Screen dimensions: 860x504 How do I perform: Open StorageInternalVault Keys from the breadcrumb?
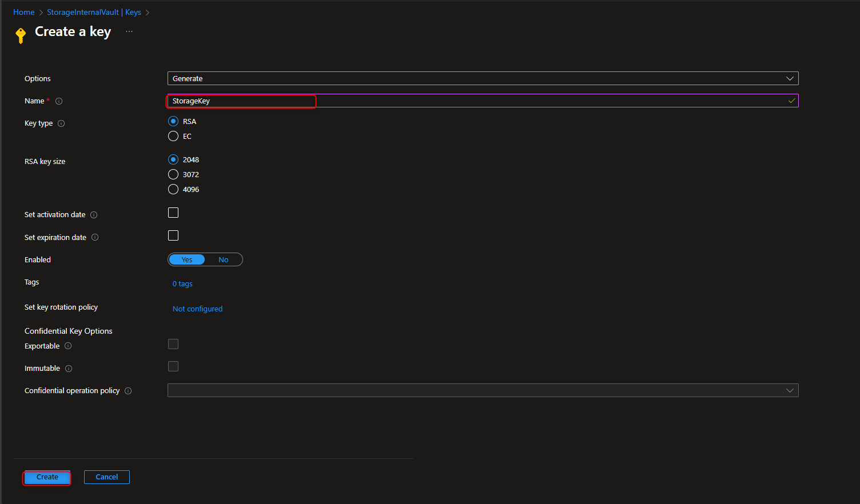(94, 12)
